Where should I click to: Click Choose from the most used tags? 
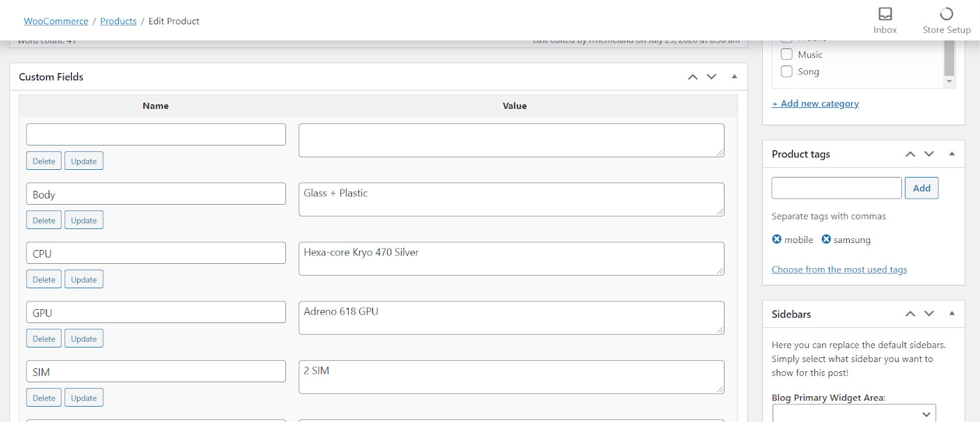coord(839,269)
